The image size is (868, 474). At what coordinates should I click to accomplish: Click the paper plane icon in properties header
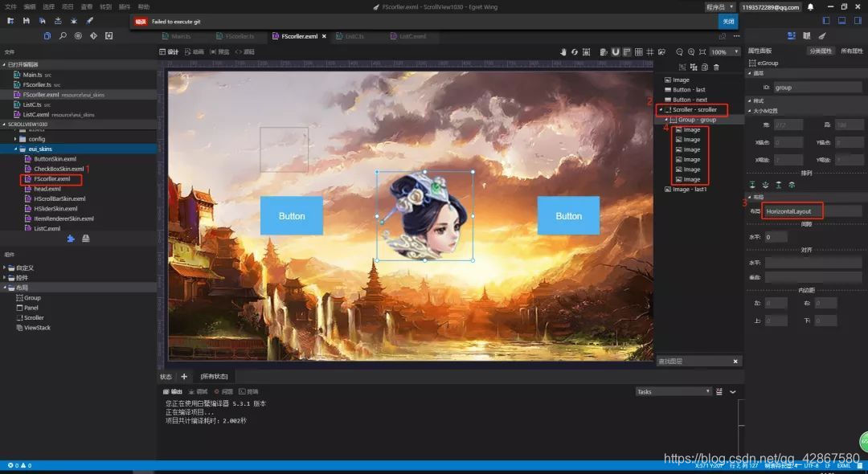tap(822, 36)
